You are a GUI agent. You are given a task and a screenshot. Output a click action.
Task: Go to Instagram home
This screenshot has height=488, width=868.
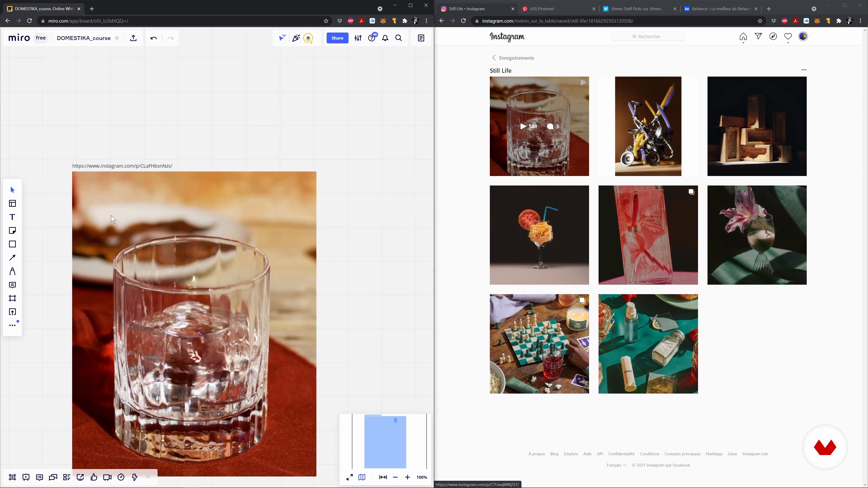[x=743, y=36]
